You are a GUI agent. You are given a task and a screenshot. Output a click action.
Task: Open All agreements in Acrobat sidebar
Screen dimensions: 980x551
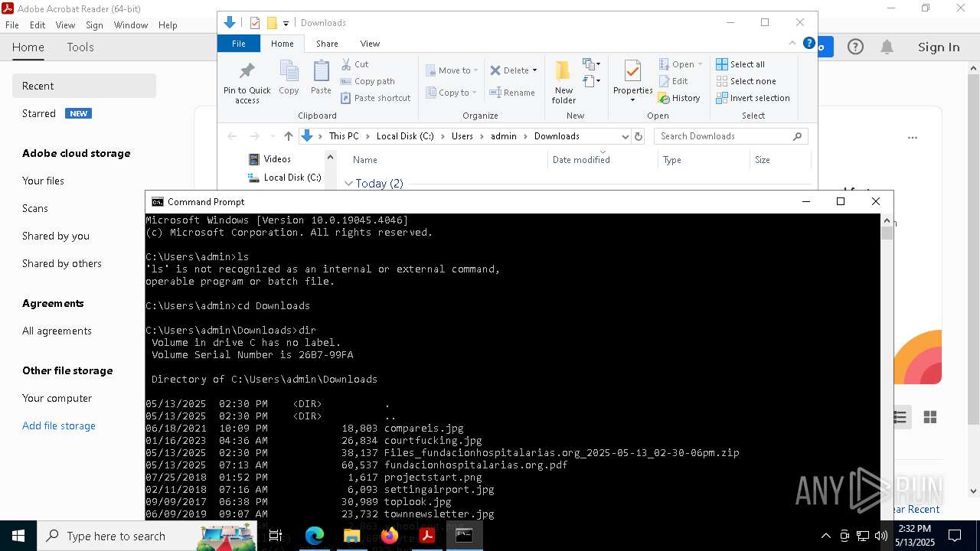click(x=57, y=331)
